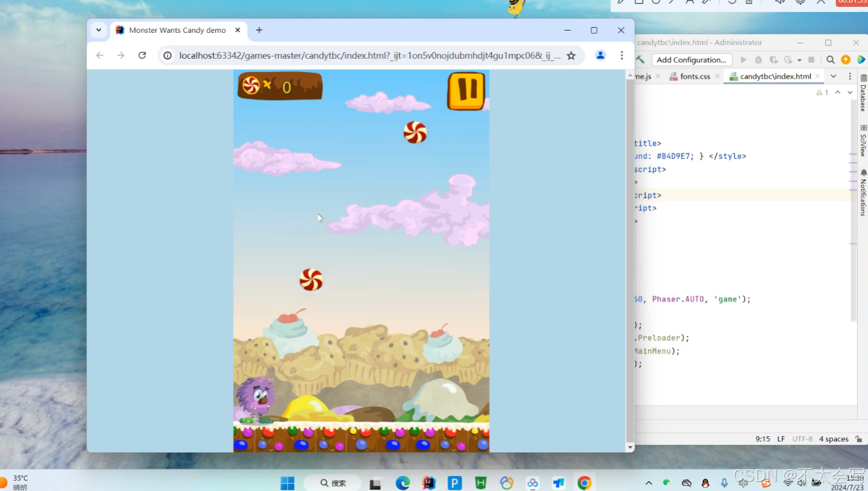Open Microsoft Edge from the taskbar

pyautogui.click(x=402, y=483)
